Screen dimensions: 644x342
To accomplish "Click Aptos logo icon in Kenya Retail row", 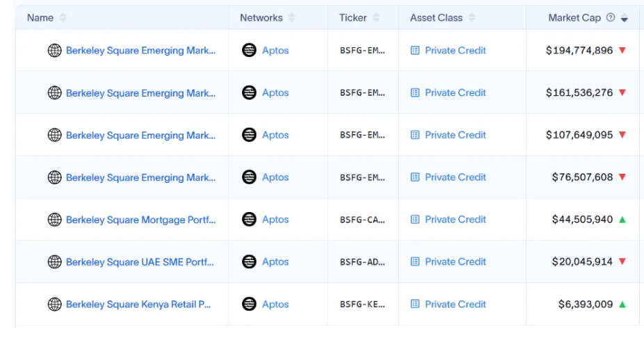I will [x=249, y=304].
